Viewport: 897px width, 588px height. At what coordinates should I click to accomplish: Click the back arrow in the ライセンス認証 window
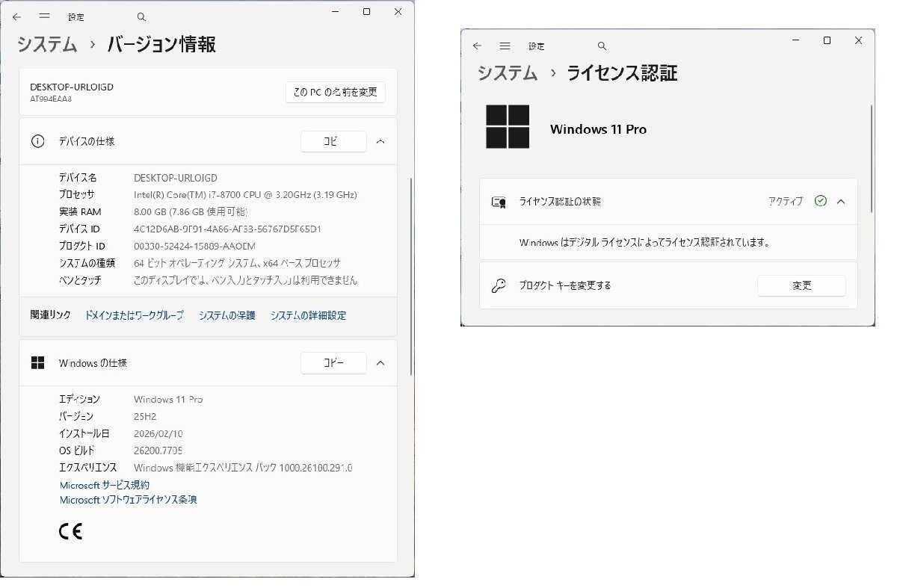tap(477, 46)
